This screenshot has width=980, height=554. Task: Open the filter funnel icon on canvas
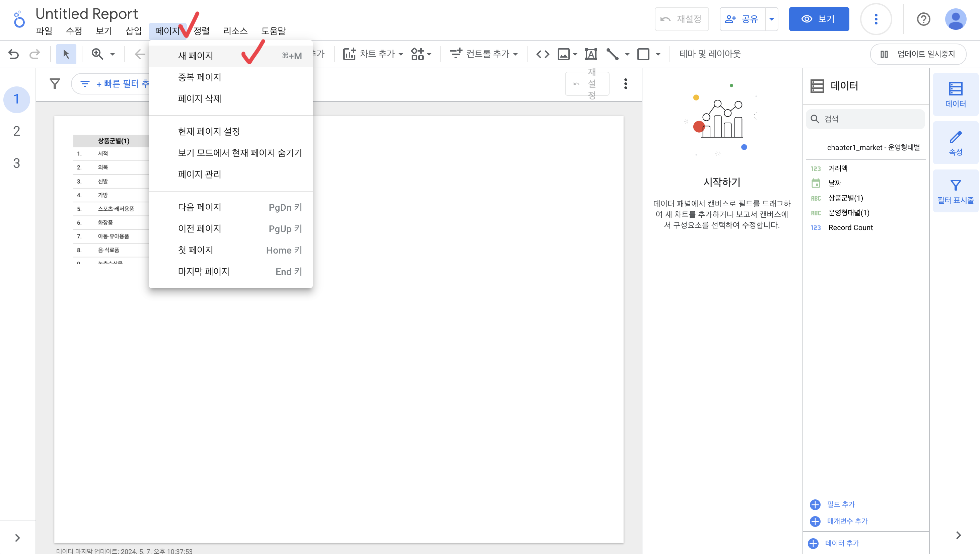coord(55,84)
